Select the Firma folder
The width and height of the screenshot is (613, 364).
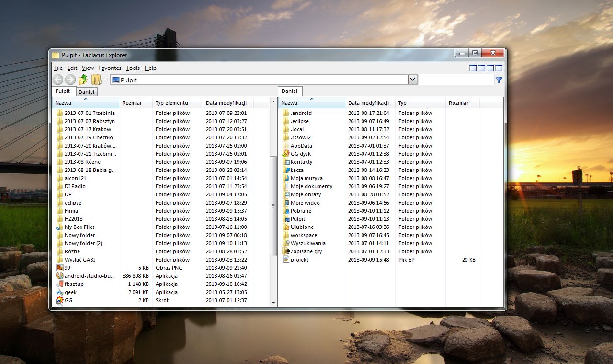71,211
